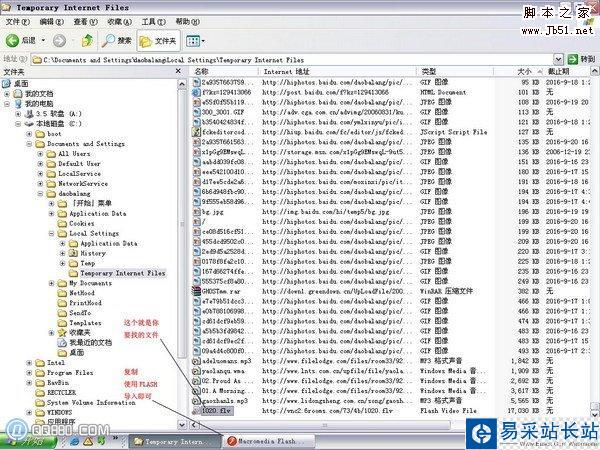
Task: Click file list horizontal scrollbar thumb
Action: 325,425
